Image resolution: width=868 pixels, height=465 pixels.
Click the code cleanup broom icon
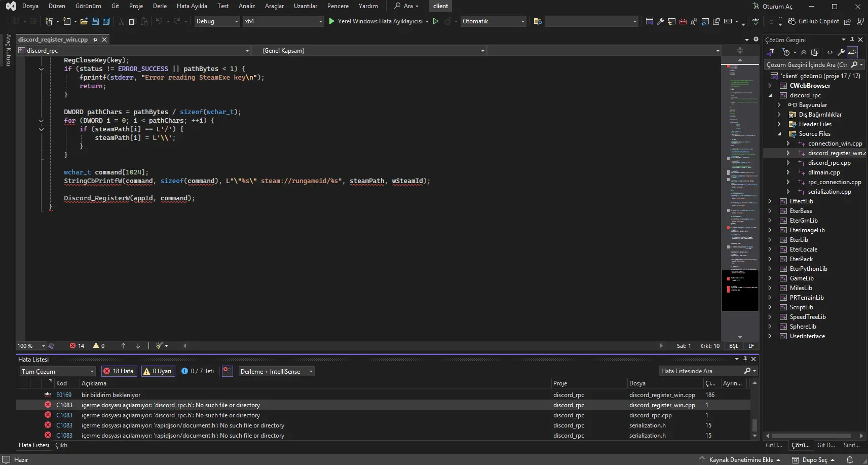coord(159,346)
